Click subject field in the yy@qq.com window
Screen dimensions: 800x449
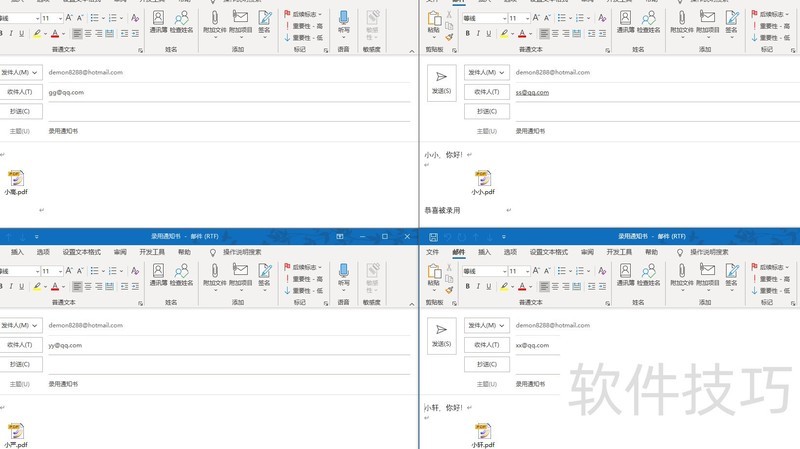229,384
